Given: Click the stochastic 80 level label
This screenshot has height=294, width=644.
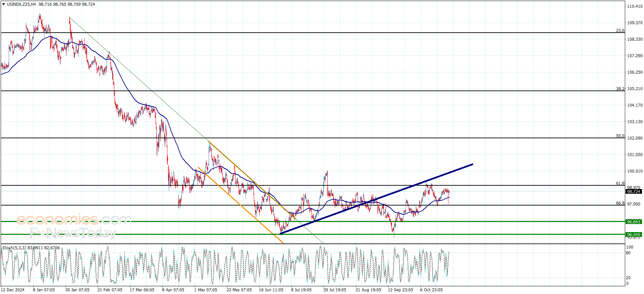Looking at the screenshot, I should coord(628,253).
